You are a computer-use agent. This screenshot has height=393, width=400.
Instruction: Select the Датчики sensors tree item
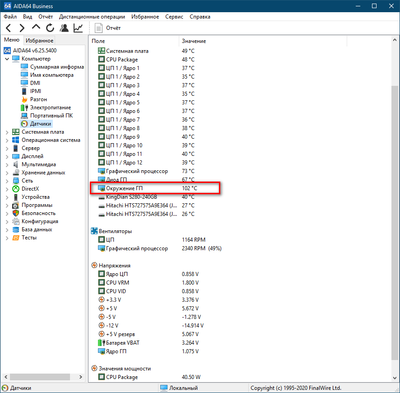[41, 124]
